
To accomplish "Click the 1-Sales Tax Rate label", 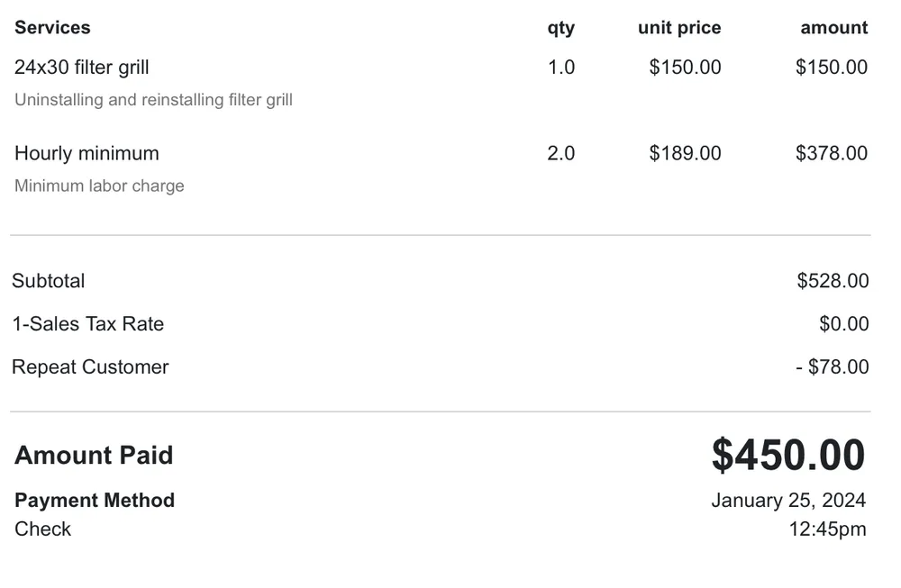I will tap(88, 324).
